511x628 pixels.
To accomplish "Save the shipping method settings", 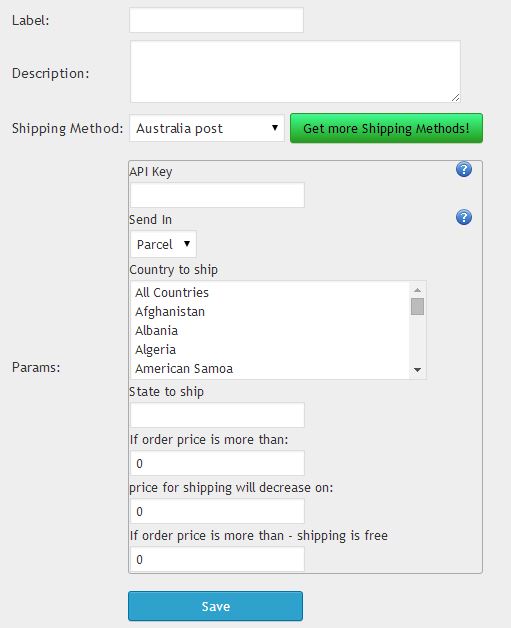I will 215,606.
